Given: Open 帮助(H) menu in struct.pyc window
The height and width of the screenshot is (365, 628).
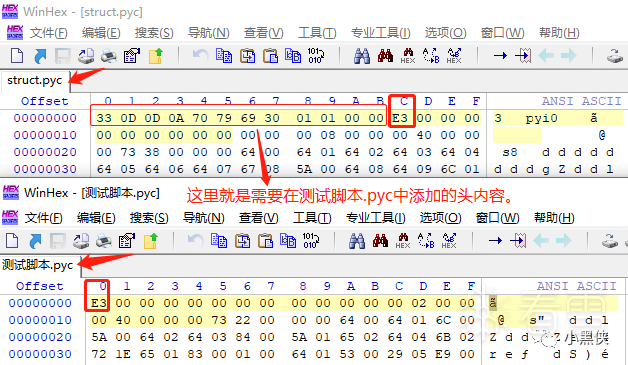Looking at the screenshot, I should pyautogui.click(x=560, y=33).
